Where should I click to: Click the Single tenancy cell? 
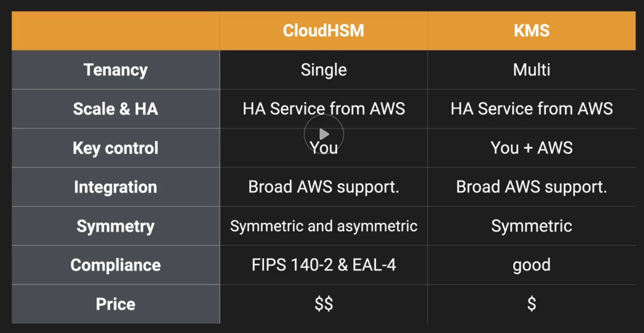point(323,70)
